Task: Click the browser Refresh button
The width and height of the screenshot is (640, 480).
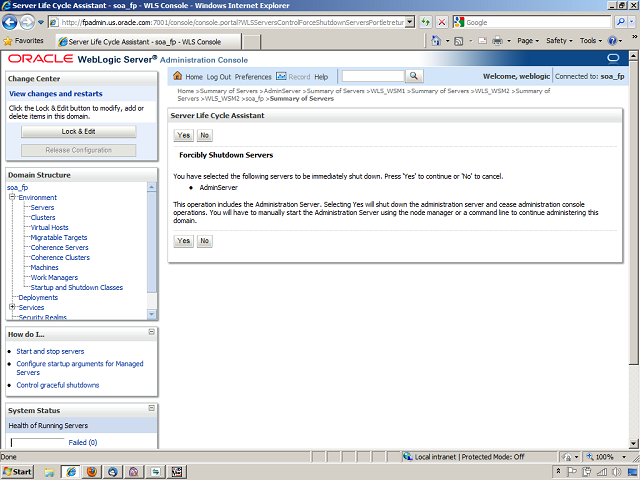Action: coord(427,21)
